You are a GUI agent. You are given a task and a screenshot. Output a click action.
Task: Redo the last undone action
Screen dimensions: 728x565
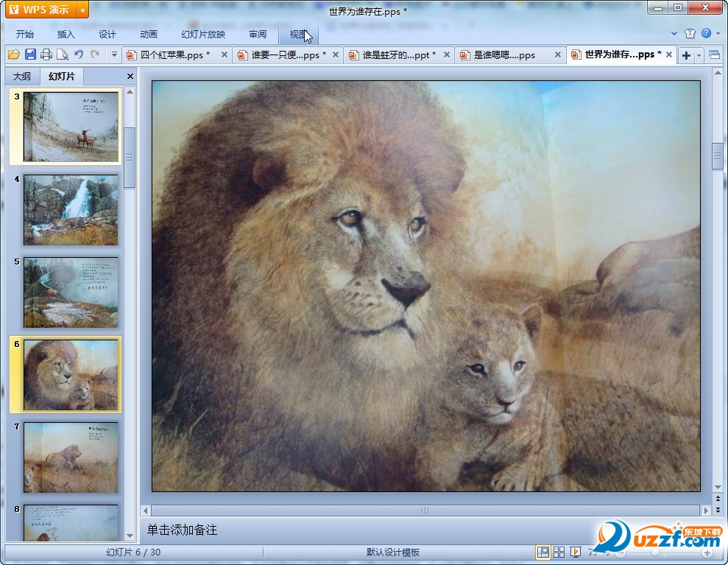[95, 55]
